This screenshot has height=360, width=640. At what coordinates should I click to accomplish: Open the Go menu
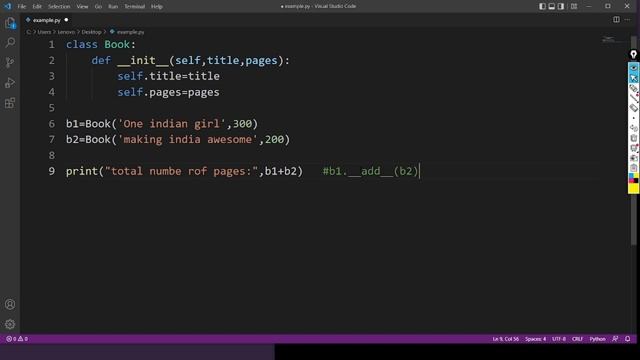[98, 7]
